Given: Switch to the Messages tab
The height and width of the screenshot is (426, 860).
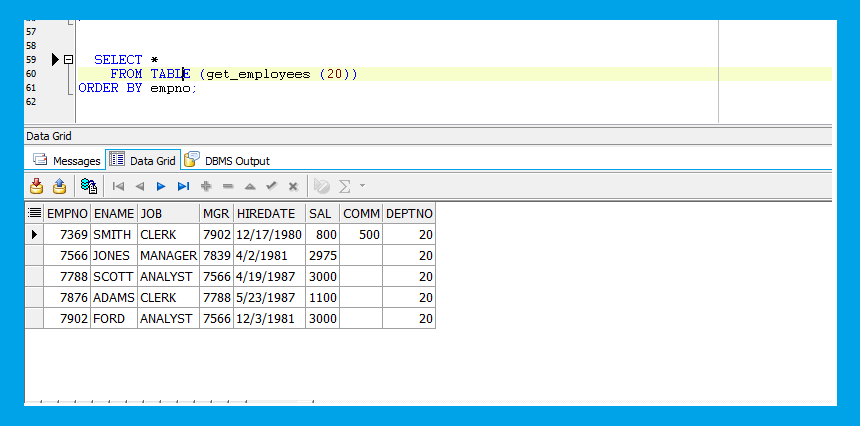Looking at the screenshot, I should 67,160.
